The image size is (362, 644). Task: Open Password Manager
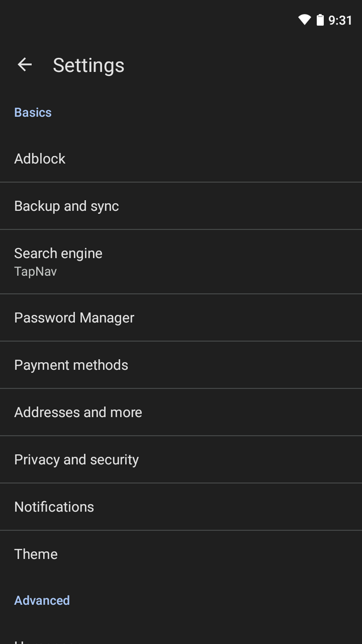[x=181, y=318]
